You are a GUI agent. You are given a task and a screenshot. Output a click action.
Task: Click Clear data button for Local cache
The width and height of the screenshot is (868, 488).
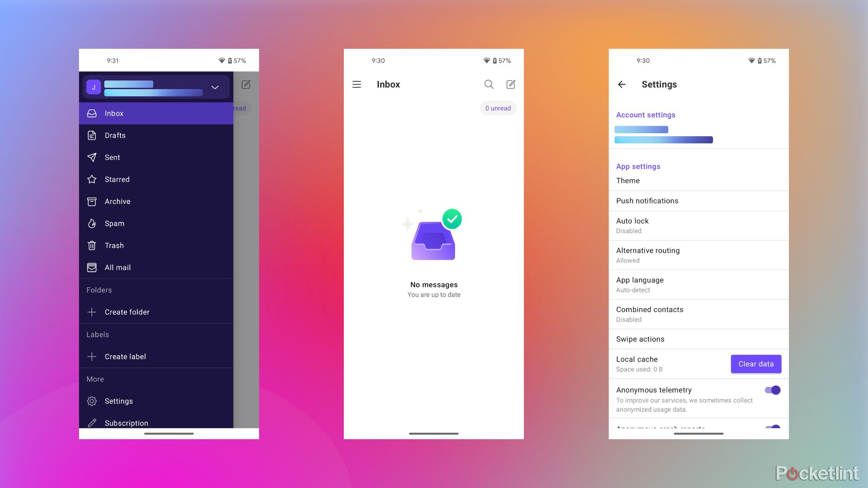click(755, 364)
